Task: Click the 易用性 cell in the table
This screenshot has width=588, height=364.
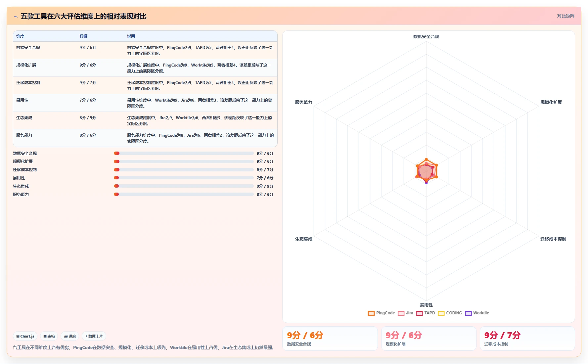Action: [22, 100]
